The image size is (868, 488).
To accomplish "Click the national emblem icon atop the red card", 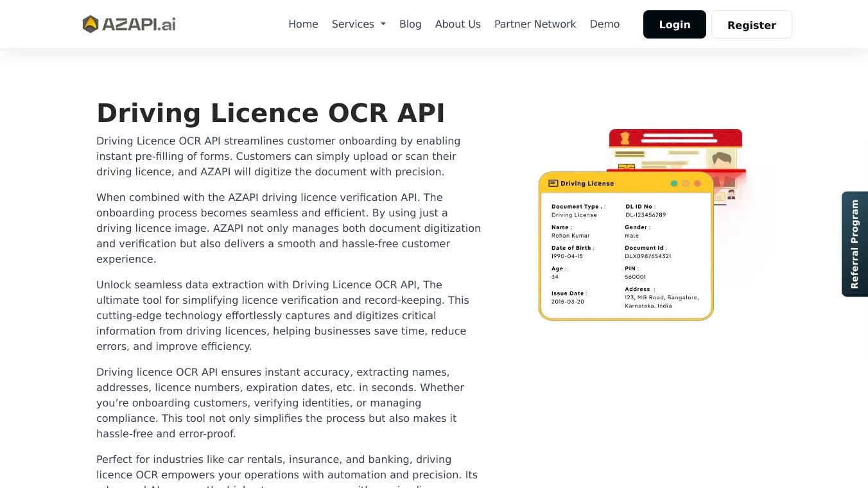I will [x=625, y=138].
